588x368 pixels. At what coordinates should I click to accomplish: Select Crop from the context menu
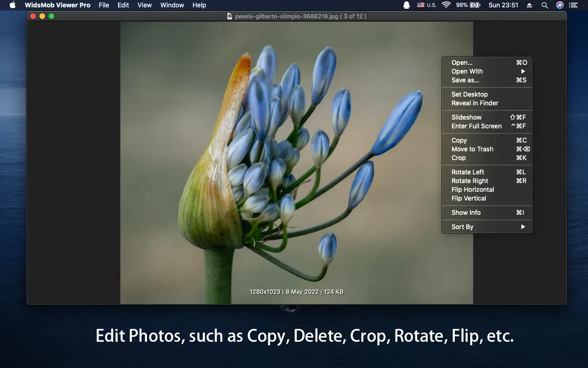tap(458, 158)
